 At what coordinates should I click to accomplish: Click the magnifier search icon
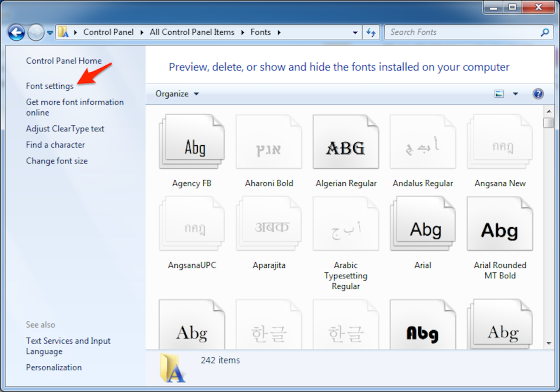[x=545, y=33]
